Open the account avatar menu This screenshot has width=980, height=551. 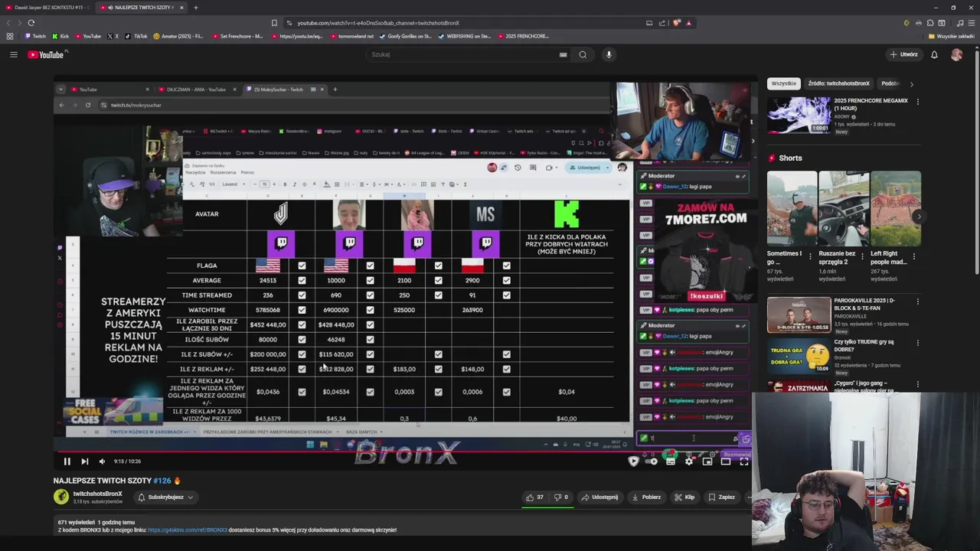tap(956, 54)
